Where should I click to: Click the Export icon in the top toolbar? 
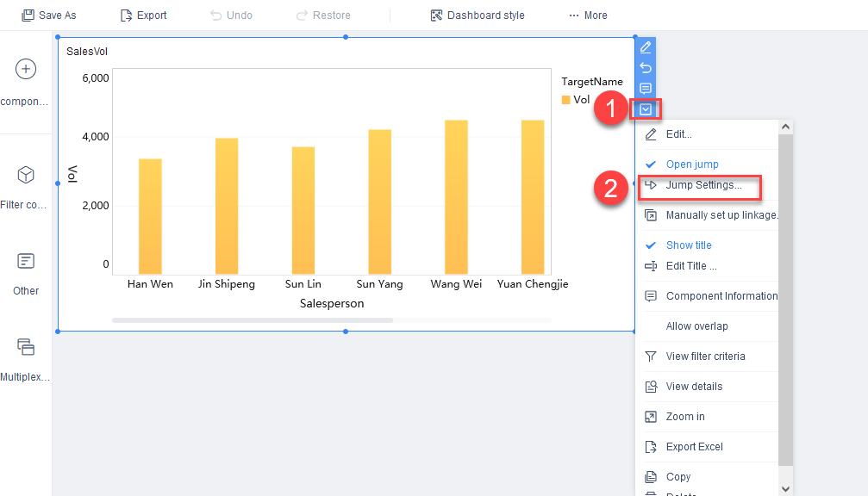coord(143,15)
